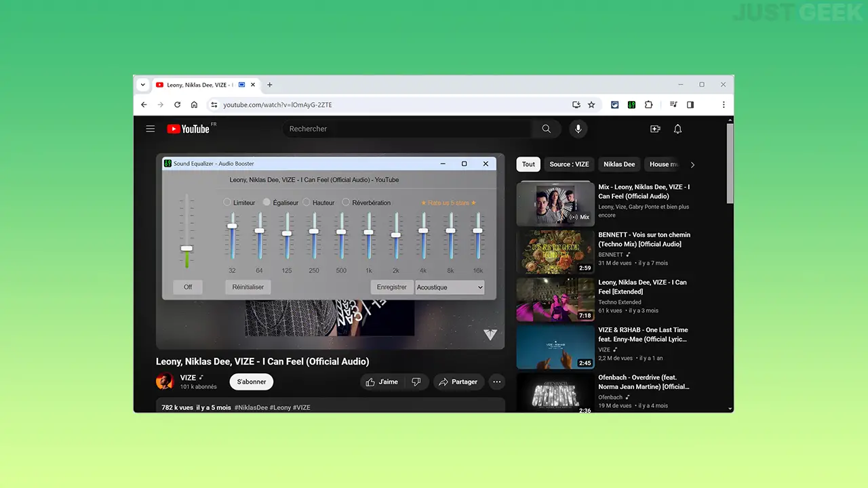868x488 pixels.
Task: Dislike the video with thumbs down
Action: tap(416, 382)
